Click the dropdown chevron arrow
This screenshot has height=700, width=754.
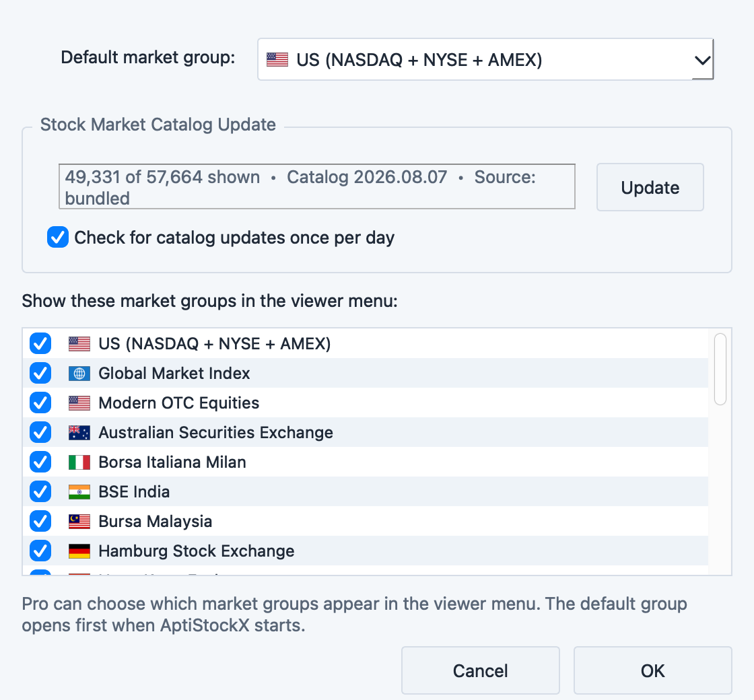pos(703,61)
